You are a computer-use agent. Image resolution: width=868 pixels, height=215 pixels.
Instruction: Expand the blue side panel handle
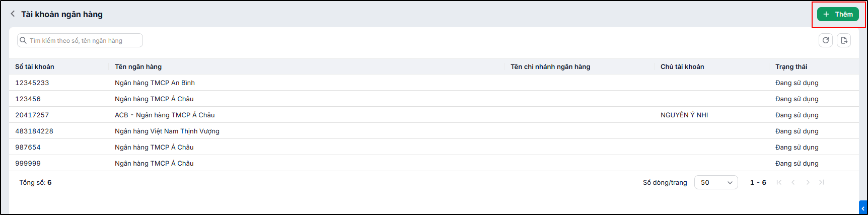tap(862, 208)
